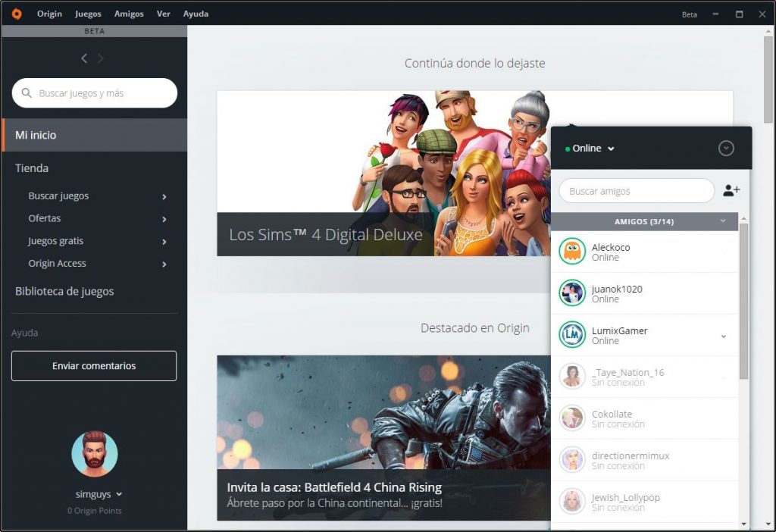
Task: Open the Amigos menu
Action: point(129,14)
